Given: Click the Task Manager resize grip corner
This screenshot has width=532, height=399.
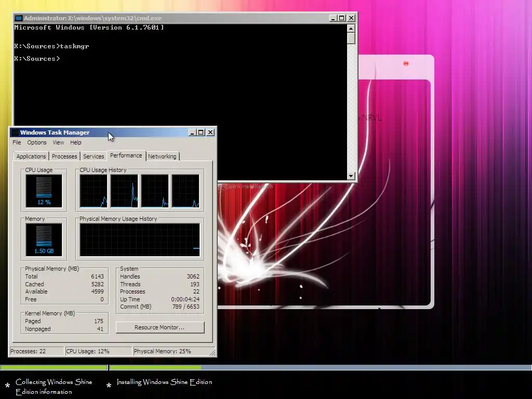Looking at the screenshot, I should [212, 353].
